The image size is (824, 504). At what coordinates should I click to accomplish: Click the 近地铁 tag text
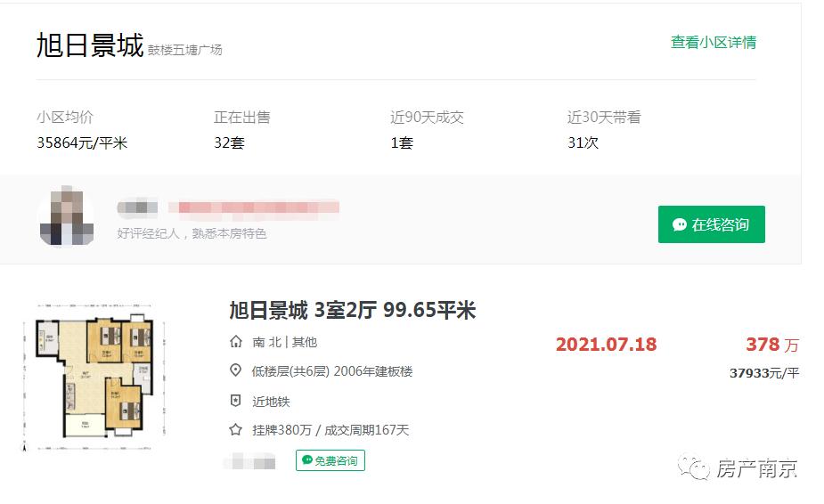[271, 402]
